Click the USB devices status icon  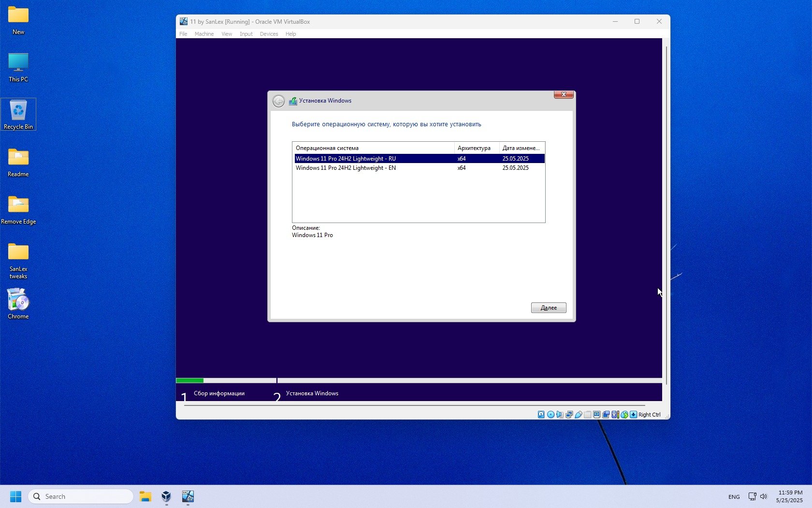(578, 415)
